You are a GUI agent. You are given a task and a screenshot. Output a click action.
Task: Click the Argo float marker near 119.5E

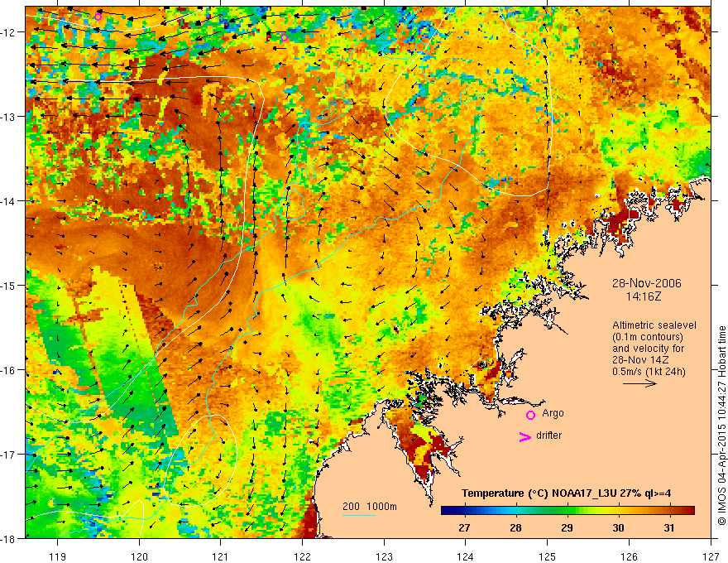pos(98,17)
